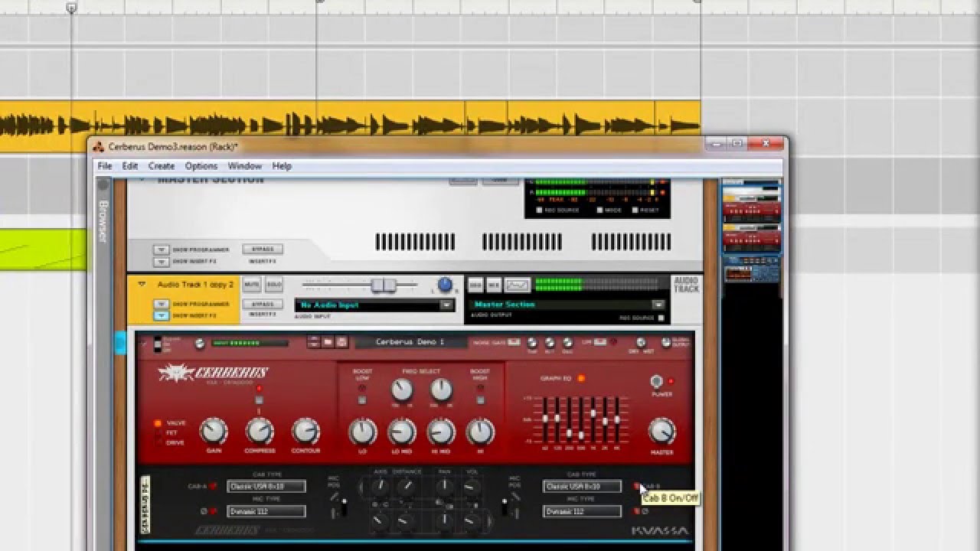Click the Browse Patch folder icon

(328, 342)
